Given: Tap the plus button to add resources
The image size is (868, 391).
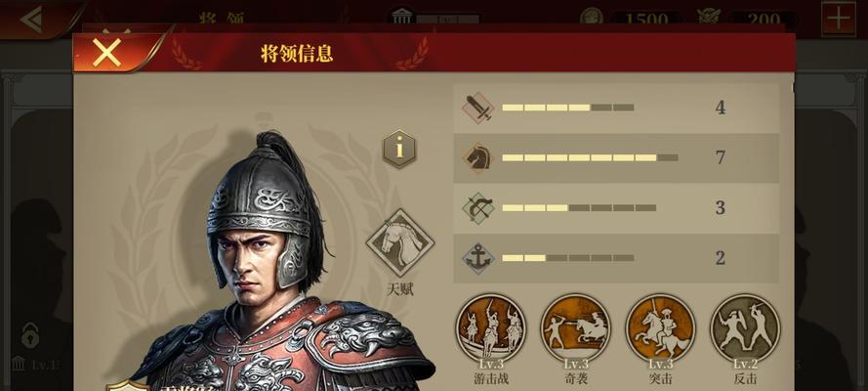Looking at the screenshot, I should pyautogui.click(x=839, y=20).
